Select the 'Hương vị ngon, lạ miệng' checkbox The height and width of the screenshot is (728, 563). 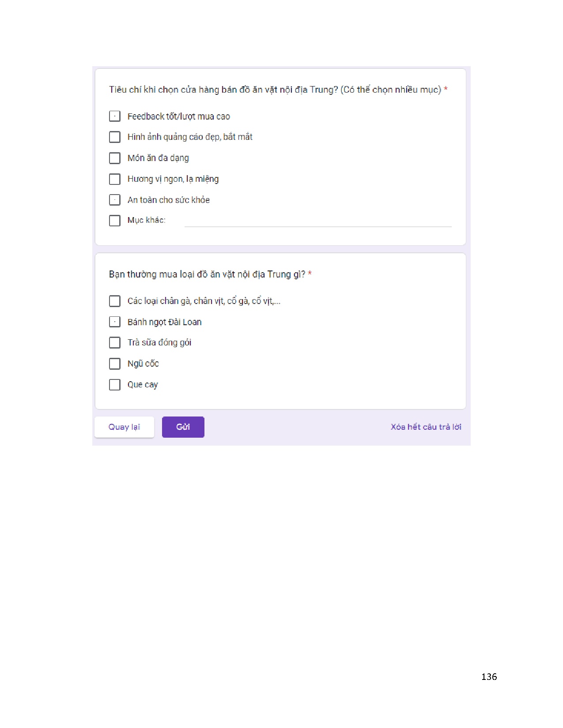tap(115, 179)
